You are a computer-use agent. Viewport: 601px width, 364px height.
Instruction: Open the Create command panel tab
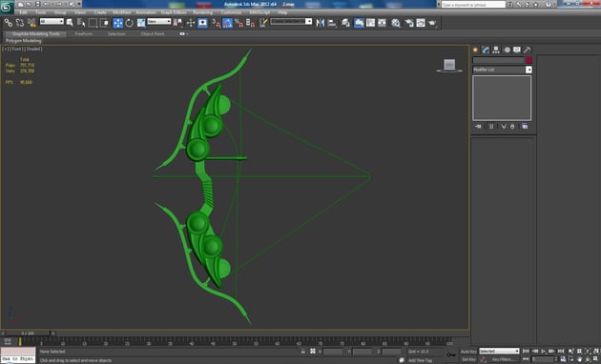476,50
